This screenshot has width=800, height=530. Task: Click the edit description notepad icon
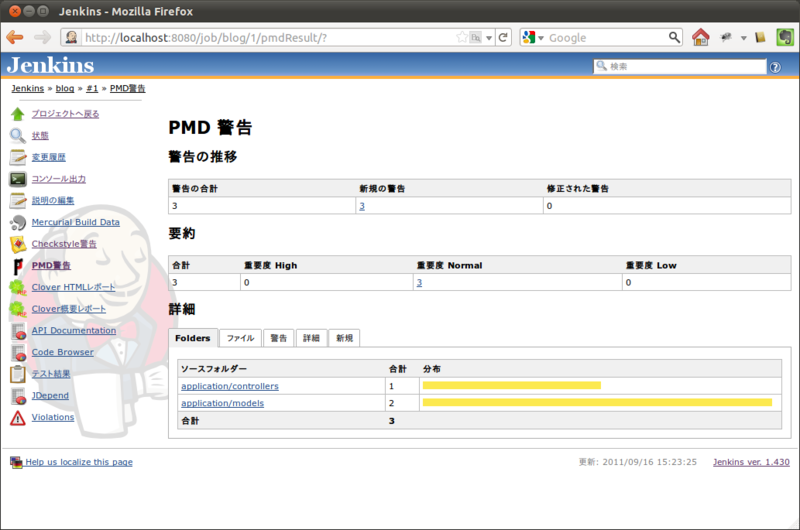(17, 200)
